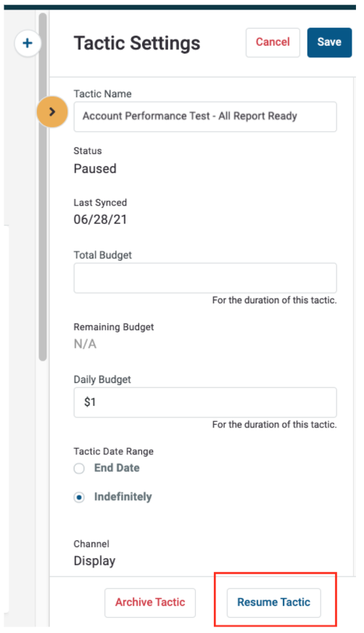Click the helper text under Total Budget
Viewport: 364px width, 633px height.
275,301
